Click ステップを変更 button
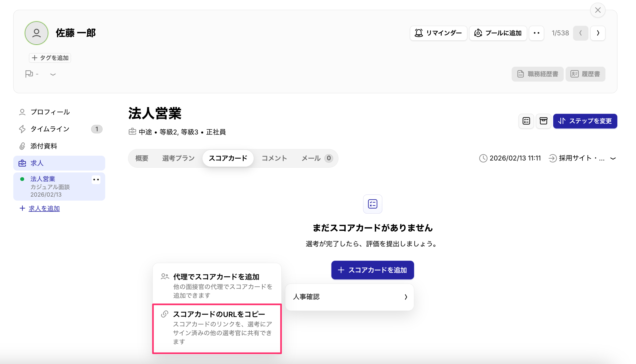 pos(585,121)
